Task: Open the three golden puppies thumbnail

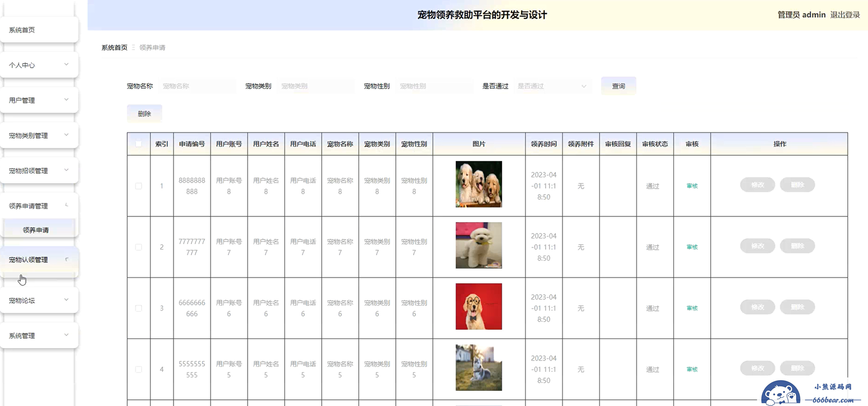Action: point(479,184)
